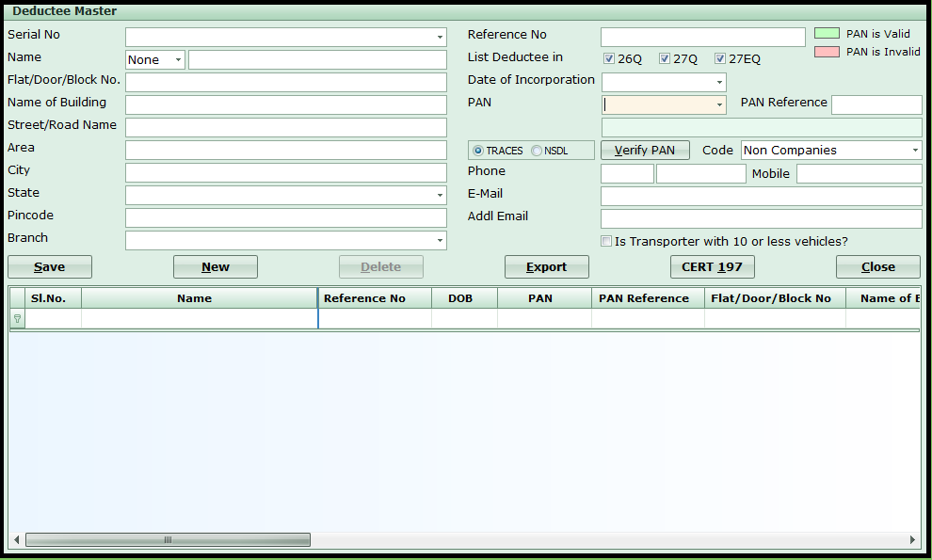Click left arrow of horizontal scrollbar
This screenshot has width=932, height=560.
pos(17,540)
